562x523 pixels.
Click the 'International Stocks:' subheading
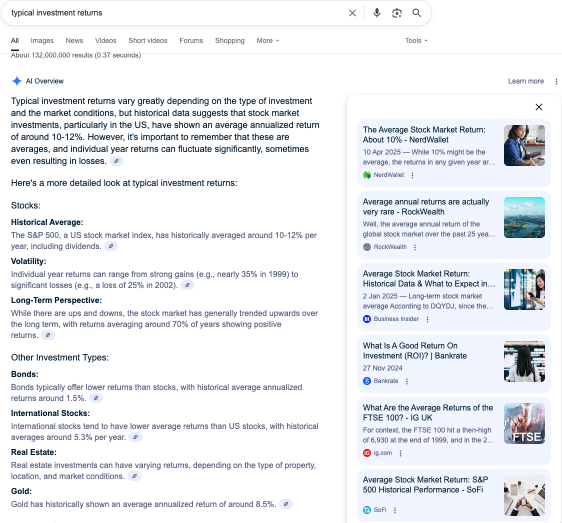(51, 413)
